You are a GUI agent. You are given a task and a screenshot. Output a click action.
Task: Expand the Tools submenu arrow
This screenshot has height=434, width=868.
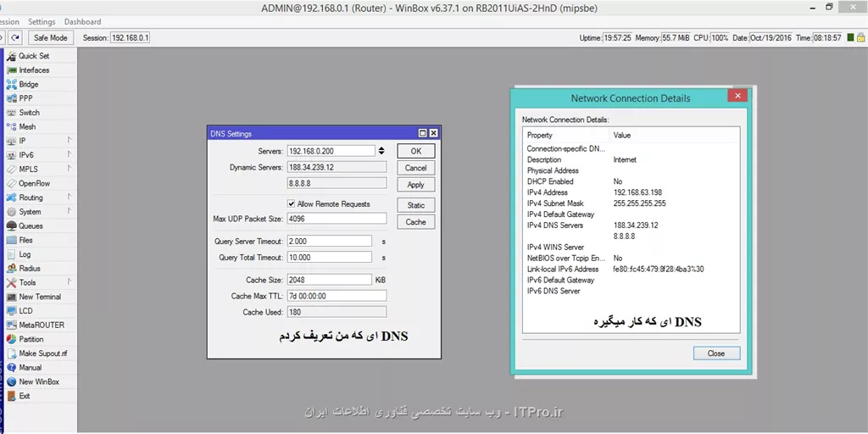(x=70, y=282)
